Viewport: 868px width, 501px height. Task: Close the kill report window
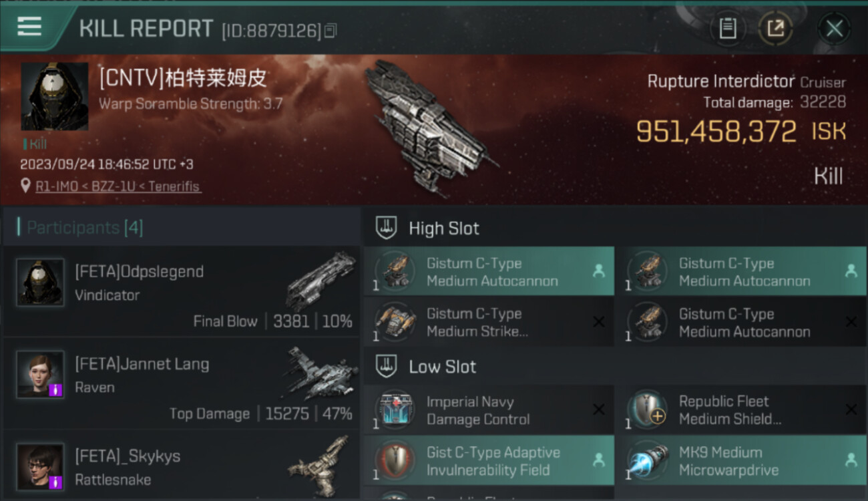click(834, 29)
